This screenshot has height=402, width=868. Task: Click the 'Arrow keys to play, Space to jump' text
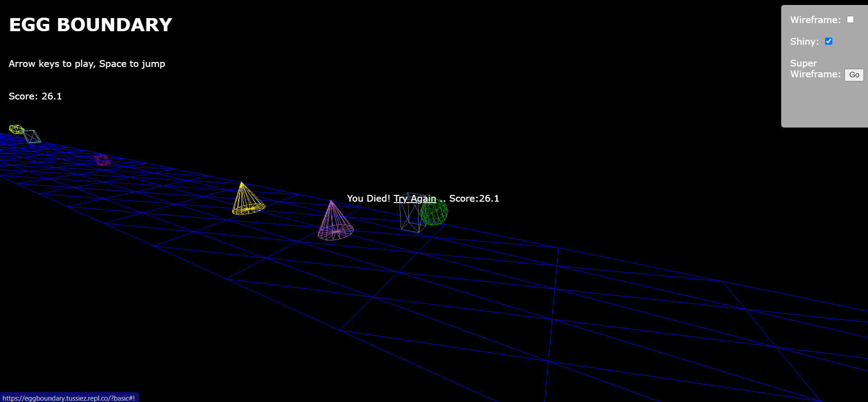(x=87, y=64)
